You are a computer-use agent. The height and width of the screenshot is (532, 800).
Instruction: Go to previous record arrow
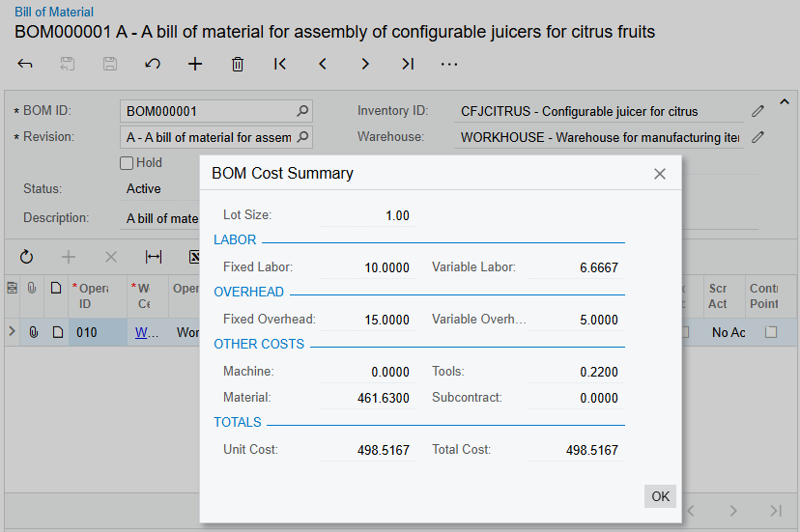pyautogui.click(x=323, y=65)
